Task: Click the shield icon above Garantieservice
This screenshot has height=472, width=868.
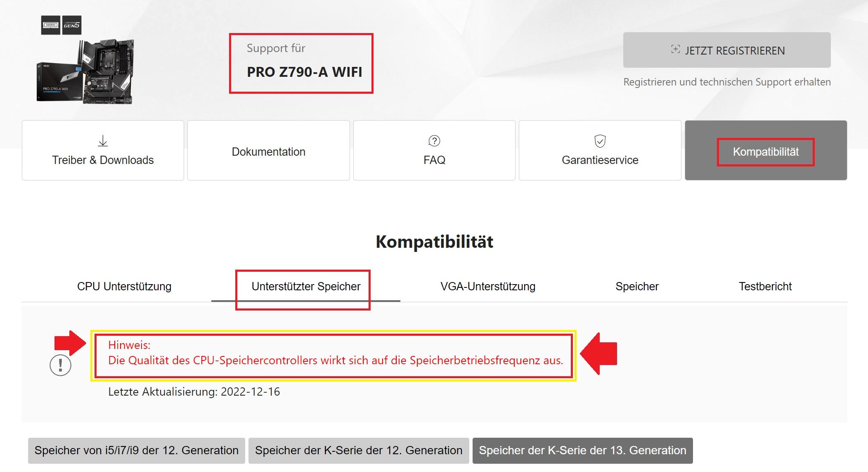Action: click(600, 141)
